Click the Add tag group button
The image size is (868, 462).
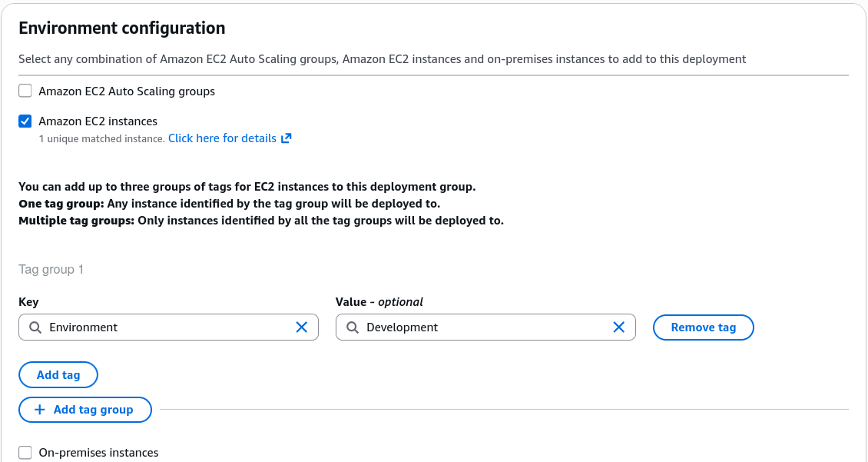point(85,410)
